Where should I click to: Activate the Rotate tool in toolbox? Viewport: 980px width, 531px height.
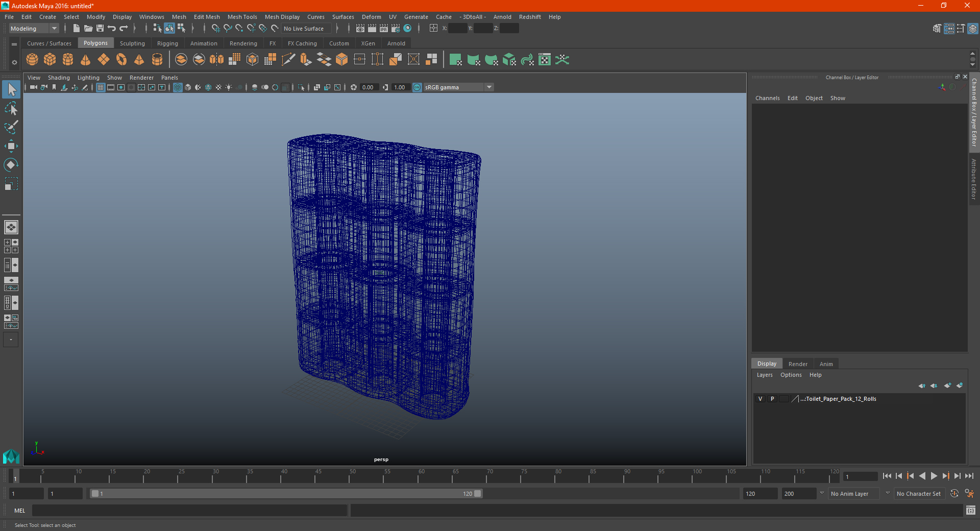click(x=11, y=164)
